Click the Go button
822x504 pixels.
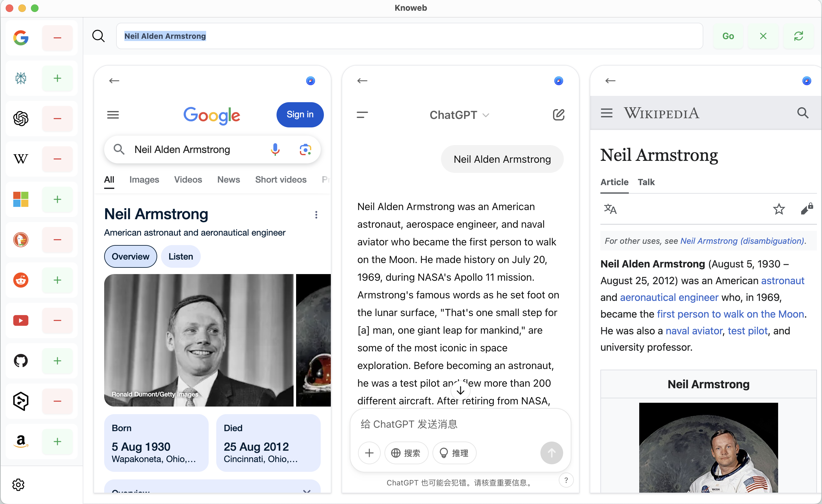[728, 36]
